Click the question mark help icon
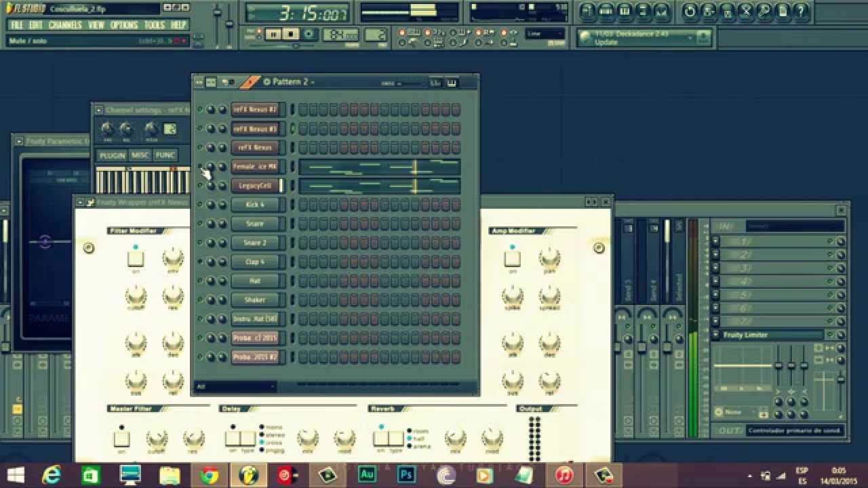This screenshot has width=868, height=488. pyautogui.click(x=801, y=12)
